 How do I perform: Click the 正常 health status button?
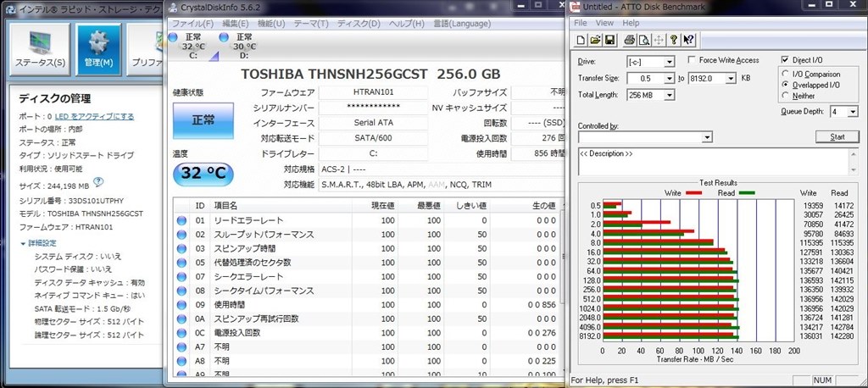coord(203,120)
